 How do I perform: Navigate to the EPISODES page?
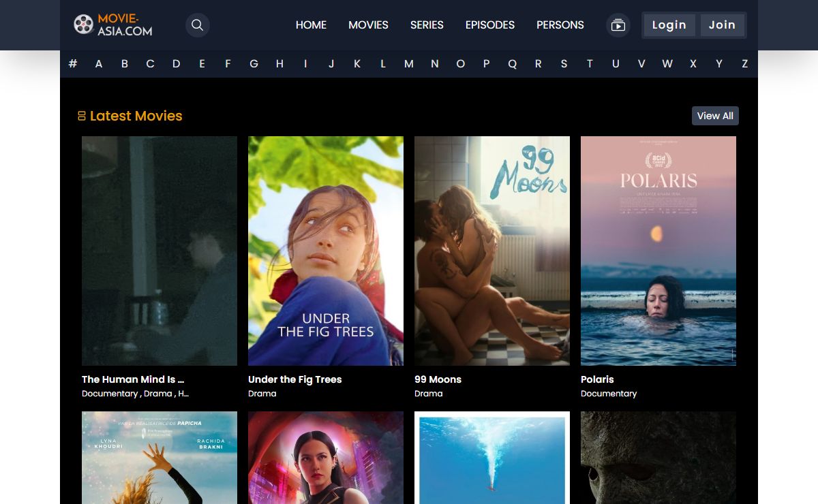[489, 25]
